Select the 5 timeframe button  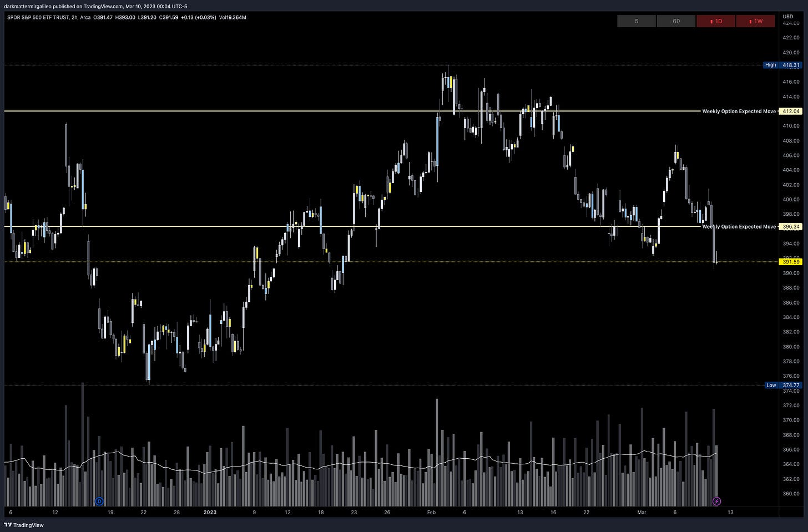637,21
